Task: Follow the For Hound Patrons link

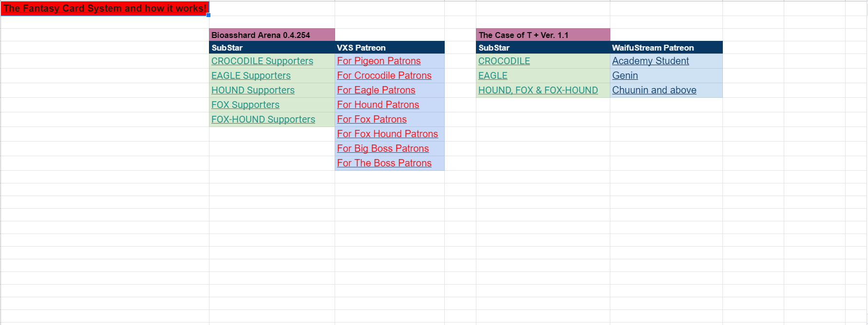Action: (x=378, y=105)
